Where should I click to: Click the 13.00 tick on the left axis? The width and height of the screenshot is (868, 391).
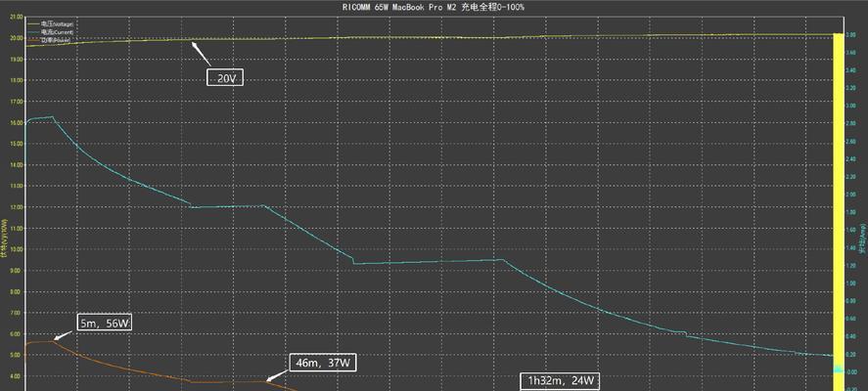coord(16,186)
